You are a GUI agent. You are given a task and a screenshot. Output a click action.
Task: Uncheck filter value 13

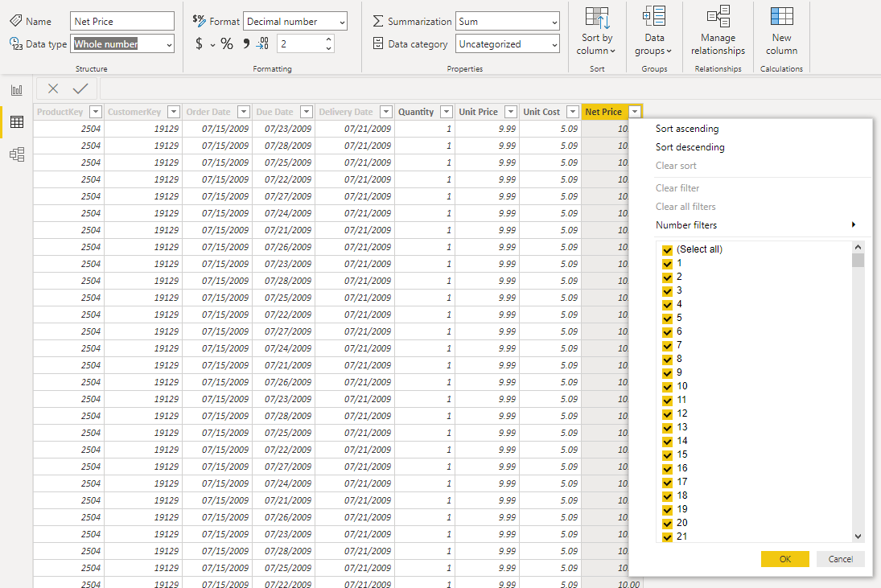tap(667, 428)
